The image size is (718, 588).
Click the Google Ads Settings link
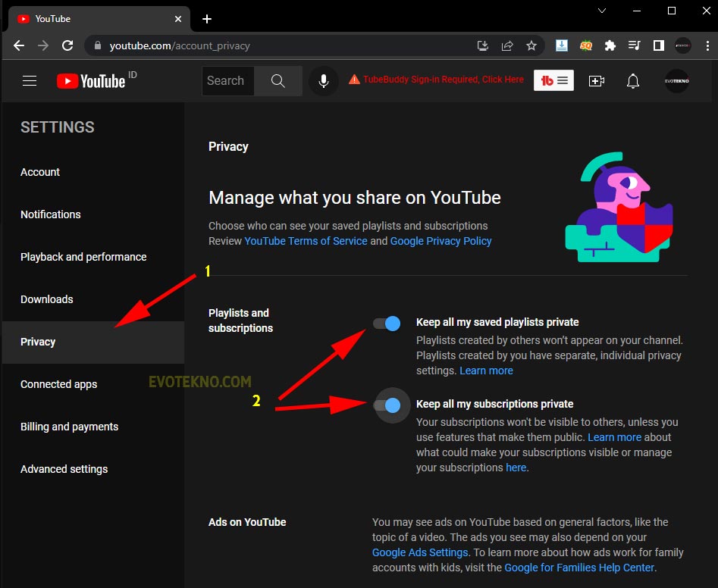420,552
